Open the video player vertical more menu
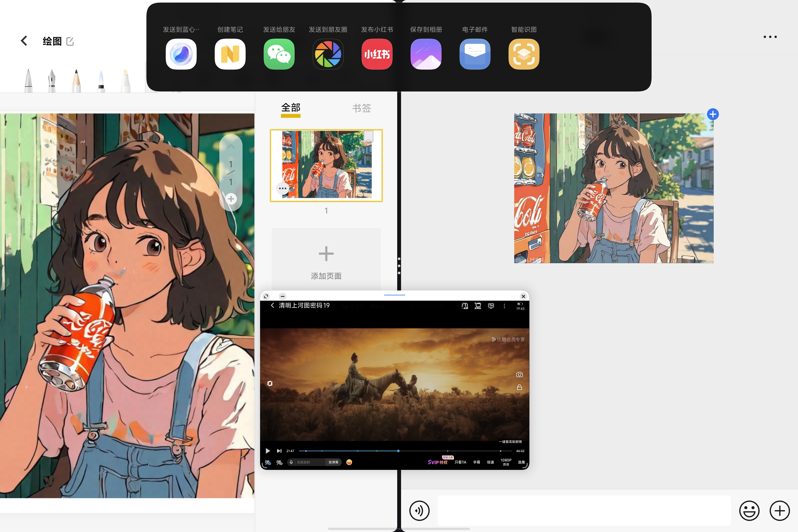The width and height of the screenshot is (798, 532). [504, 306]
